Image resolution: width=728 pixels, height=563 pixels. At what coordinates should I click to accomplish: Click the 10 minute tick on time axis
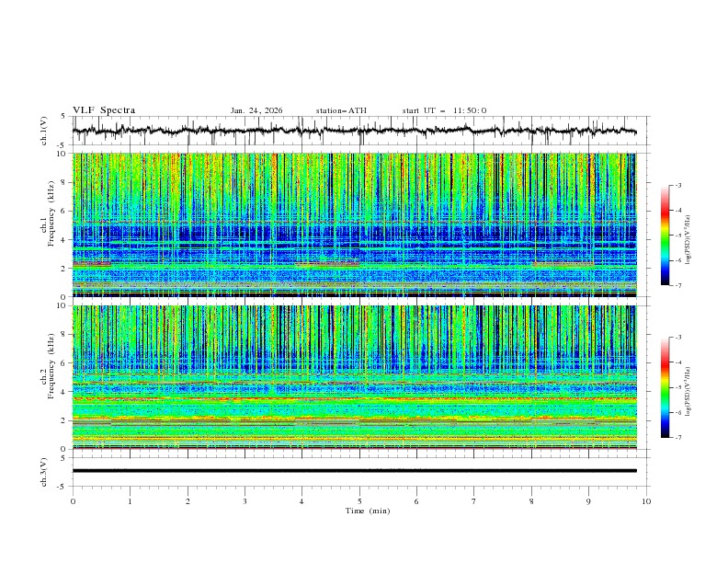pos(646,501)
